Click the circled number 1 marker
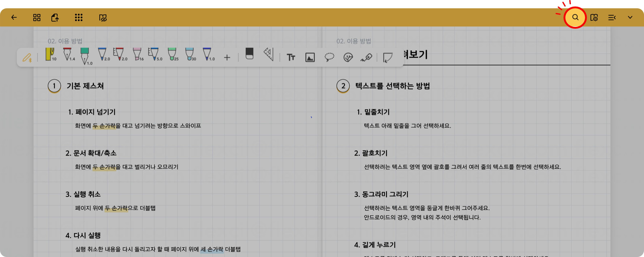 pyautogui.click(x=54, y=86)
